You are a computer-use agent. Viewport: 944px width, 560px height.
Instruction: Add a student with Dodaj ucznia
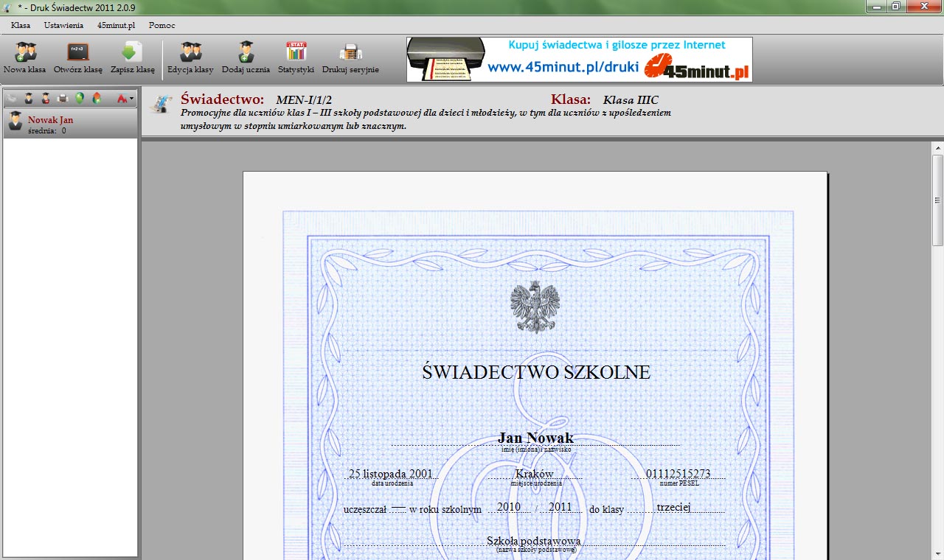click(x=246, y=58)
